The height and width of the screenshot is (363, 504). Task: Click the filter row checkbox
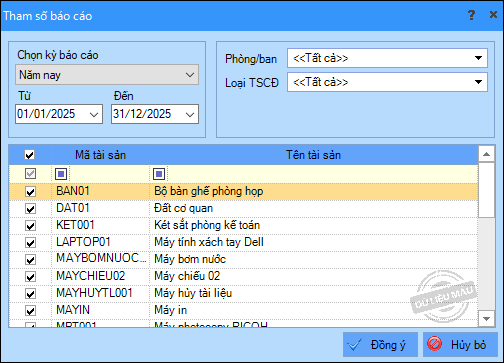tap(30, 174)
